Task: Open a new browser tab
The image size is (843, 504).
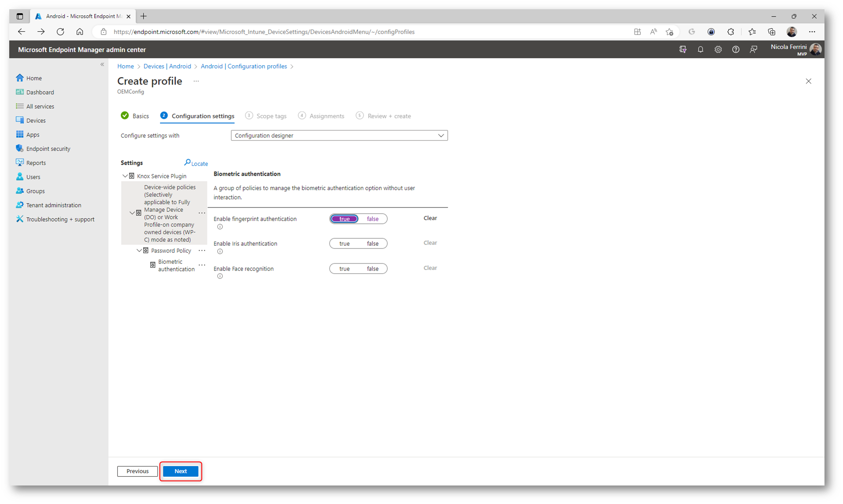Action: coord(144,16)
